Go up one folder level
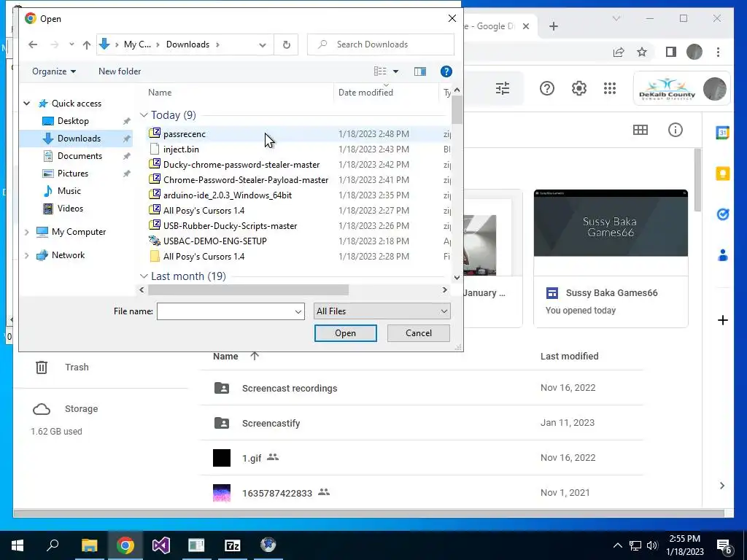 86,44
